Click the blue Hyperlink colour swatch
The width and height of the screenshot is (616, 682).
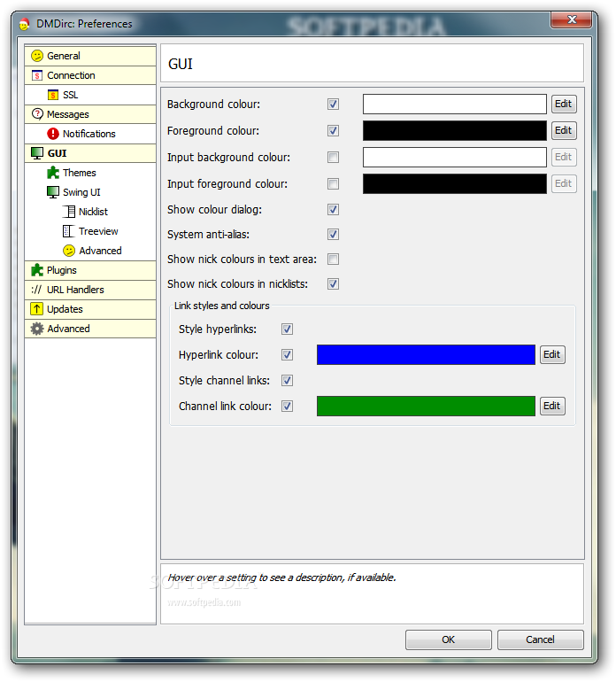pyautogui.click(x=426, y=355)
